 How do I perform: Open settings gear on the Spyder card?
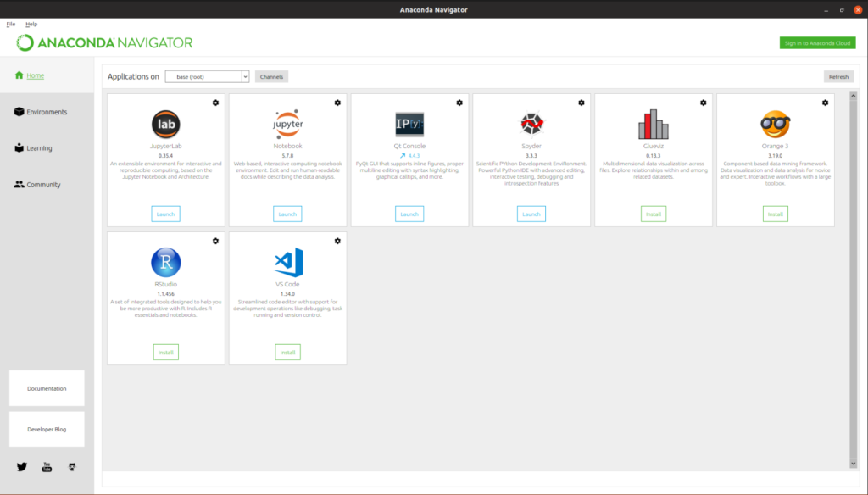click(581, 103)
